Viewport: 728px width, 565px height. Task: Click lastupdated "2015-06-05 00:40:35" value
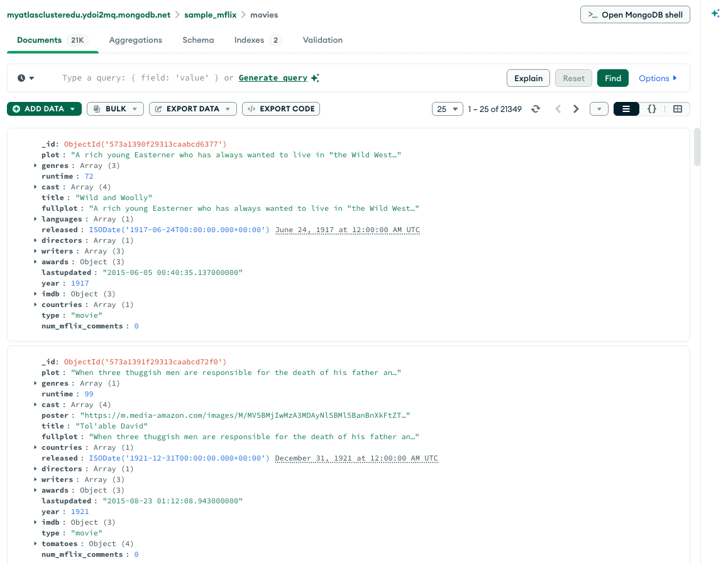pos(173,272)
